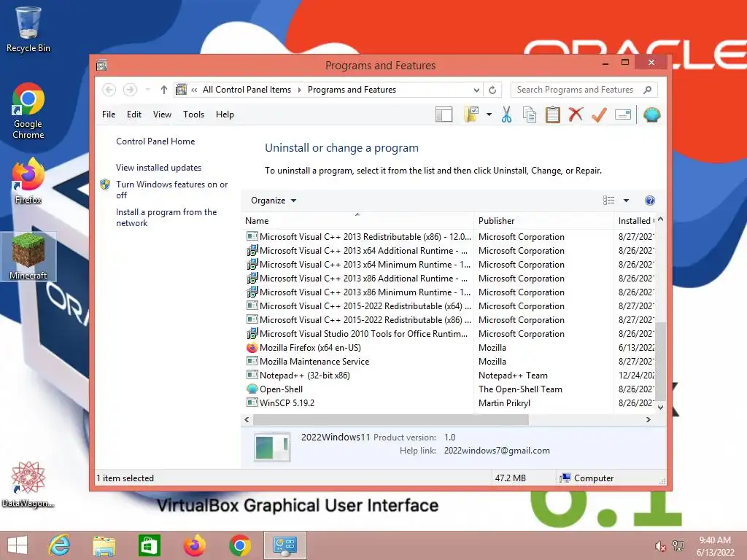Click the Back navigation arrow
Screen dimensions: 747x560
pyautogui.click(x=109, y=90)
